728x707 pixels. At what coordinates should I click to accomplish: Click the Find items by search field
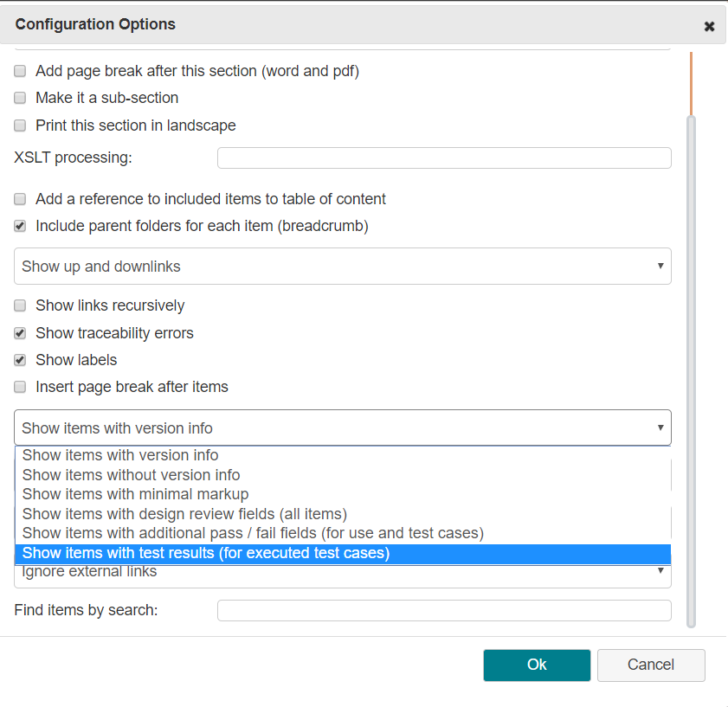coord(444,610)
